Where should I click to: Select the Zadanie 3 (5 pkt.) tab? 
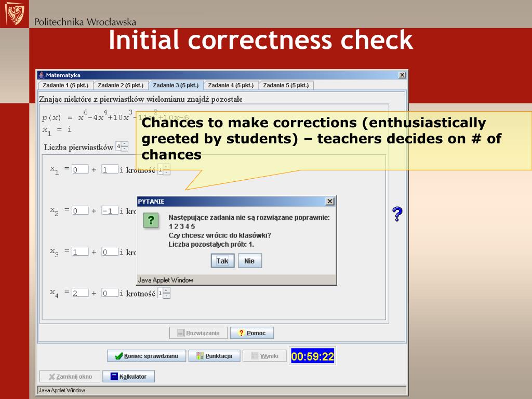pyautogui.click(x=176, y=86)
